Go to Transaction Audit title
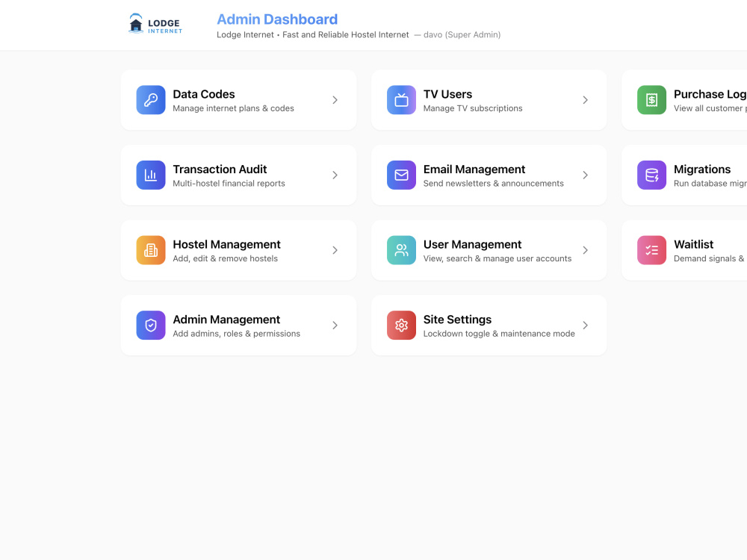Screen dimensions: 747x560 220,169
